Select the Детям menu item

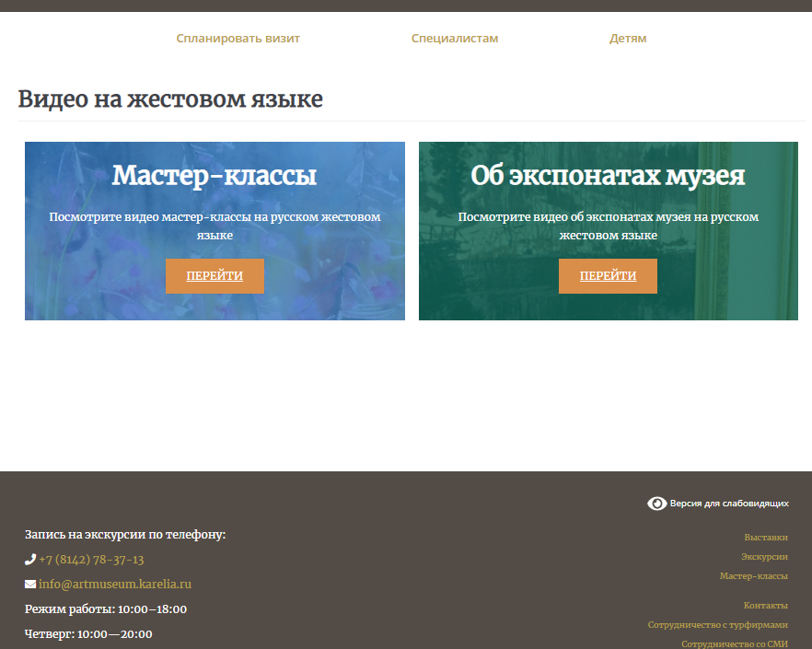[x=628, y=39]
